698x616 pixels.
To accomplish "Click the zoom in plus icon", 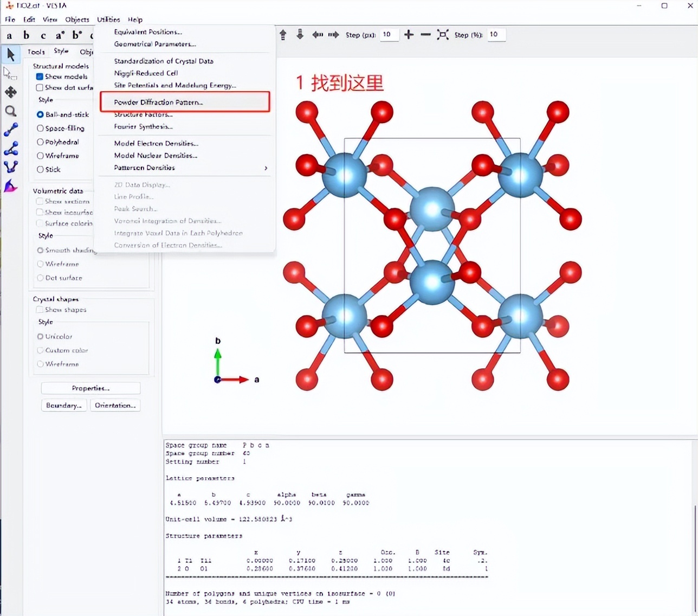I will (409, 35).
